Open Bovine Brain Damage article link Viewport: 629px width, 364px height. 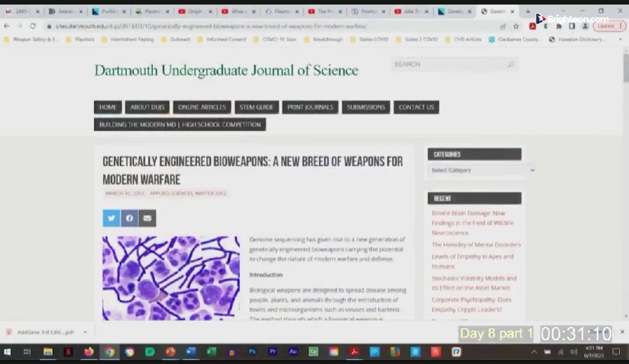click(472, 223)
